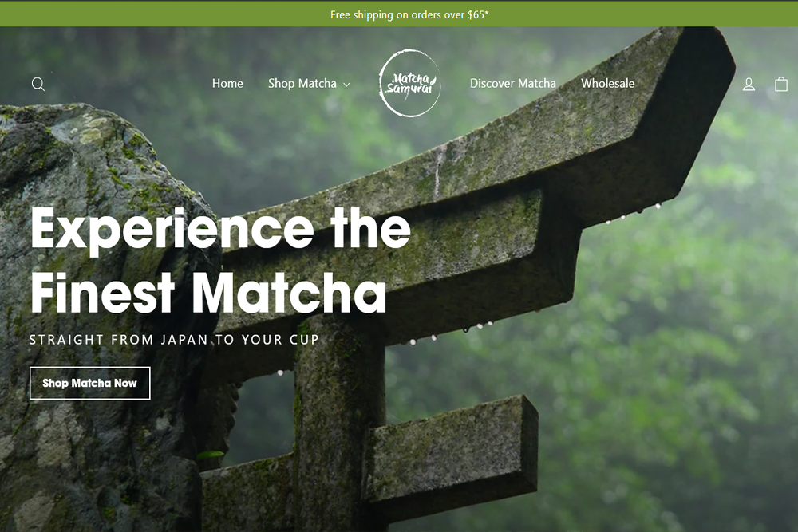This screenshot has height=532, width=798.
Task: Click the Matcha Samurai circular logo
Action: [409, 84]
